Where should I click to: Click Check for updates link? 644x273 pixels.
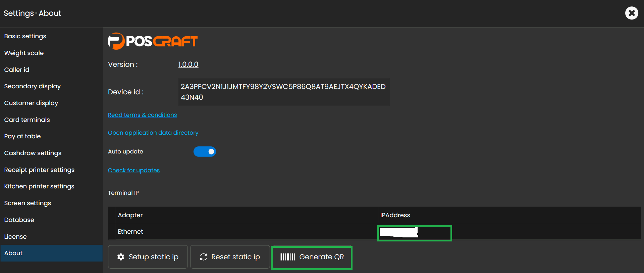(x=133, y=170)
